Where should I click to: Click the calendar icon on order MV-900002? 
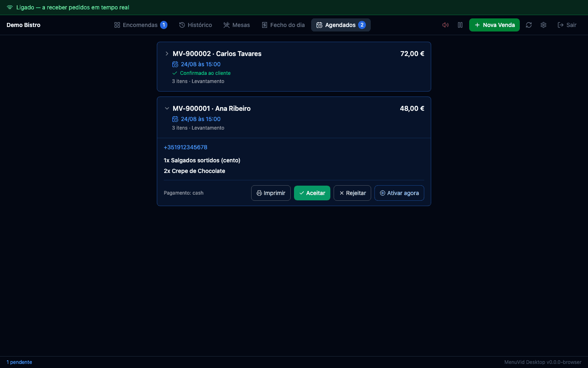tap(175, 64)
